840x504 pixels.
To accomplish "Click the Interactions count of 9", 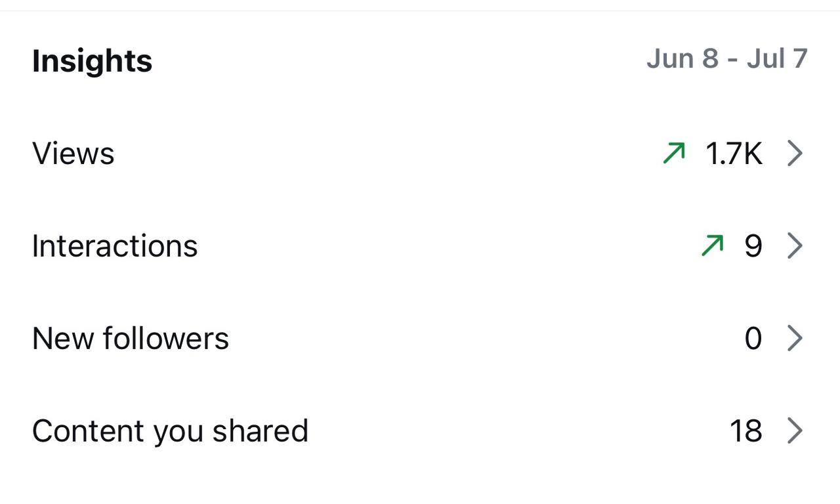I will [753, 246].
